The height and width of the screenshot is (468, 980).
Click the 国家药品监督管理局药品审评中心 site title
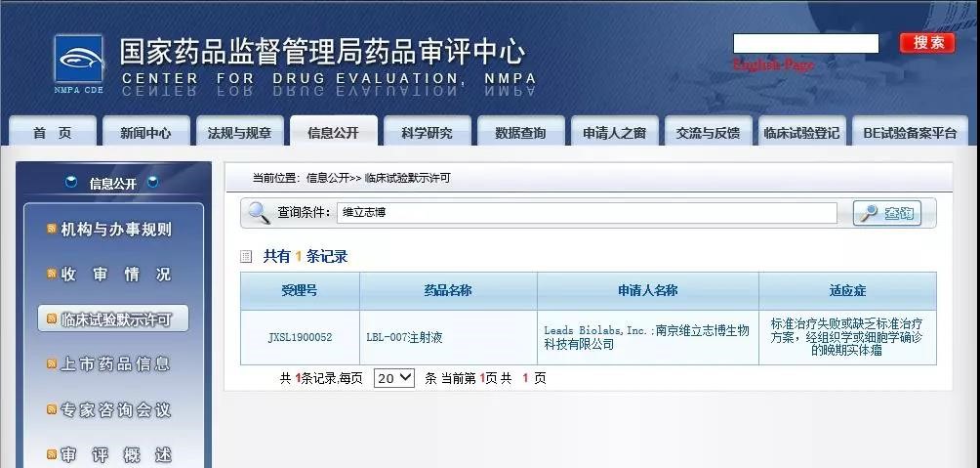pyautogui.click(x=322, y=52)
